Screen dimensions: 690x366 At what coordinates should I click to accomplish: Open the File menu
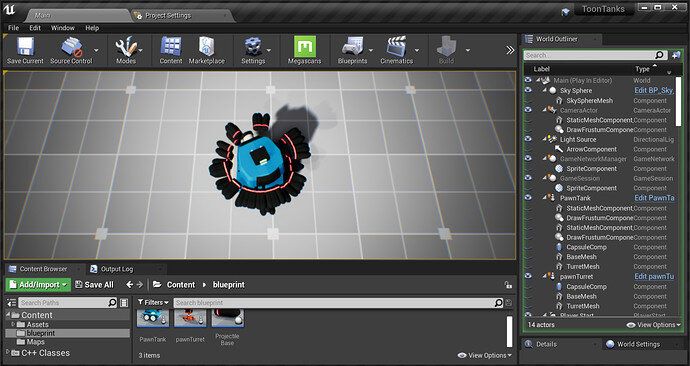[x=14, y=28]
